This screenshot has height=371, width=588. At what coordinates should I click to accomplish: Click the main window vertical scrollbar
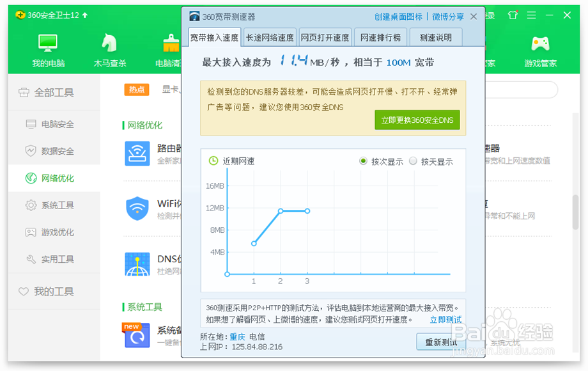(x=576, y=212)
